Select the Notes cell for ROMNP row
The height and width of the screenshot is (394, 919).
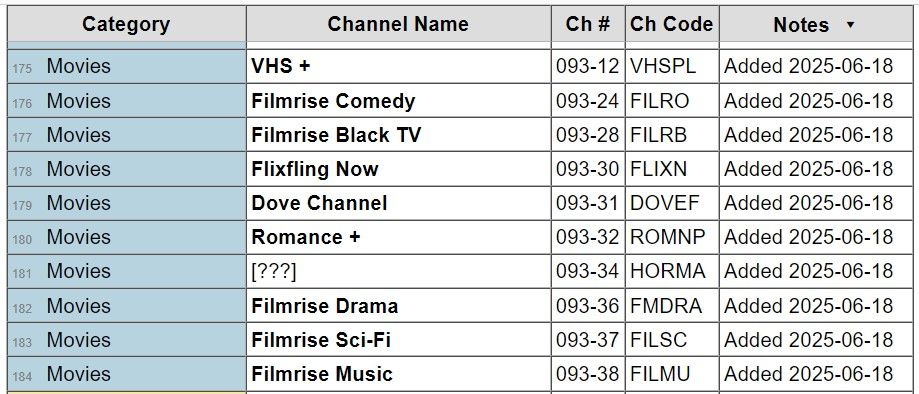point(816,237)
